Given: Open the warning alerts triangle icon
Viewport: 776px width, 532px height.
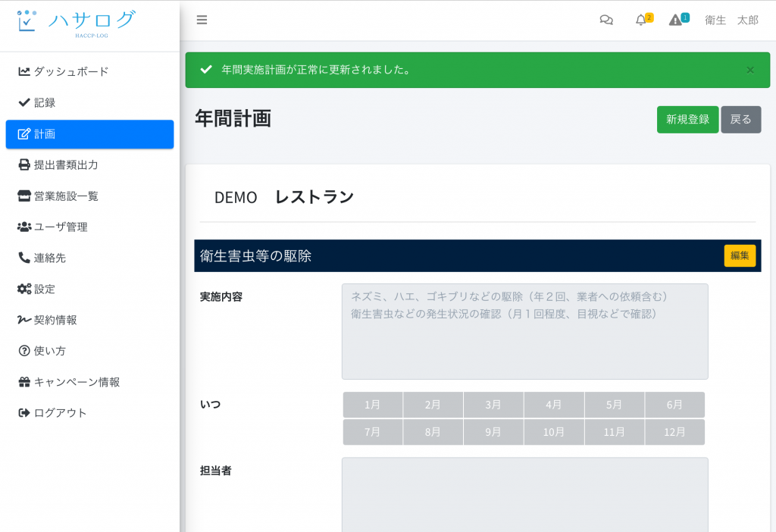Looking at the screenshot, I should (675, 20).
